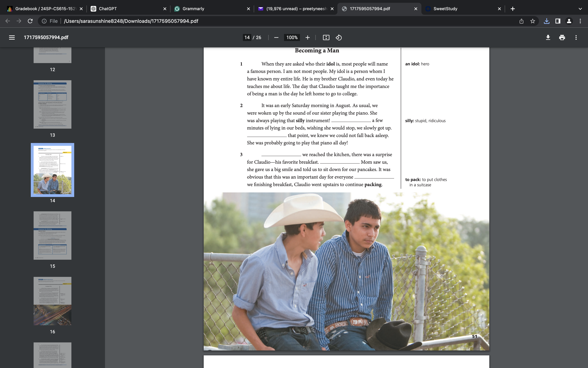Open Chrome downloads tray
This screenshot has width=588, height=368.
click(547, 21)
